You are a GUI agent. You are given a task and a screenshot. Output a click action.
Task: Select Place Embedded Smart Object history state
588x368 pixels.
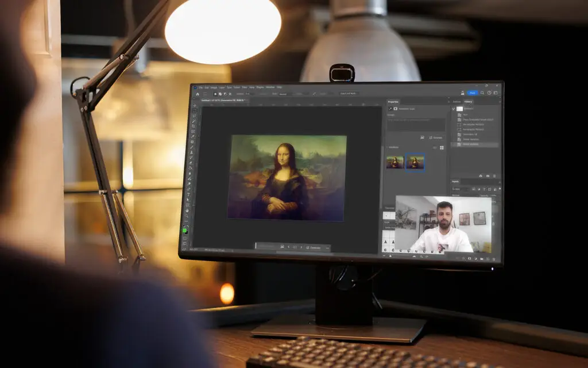tap(478, 120)
